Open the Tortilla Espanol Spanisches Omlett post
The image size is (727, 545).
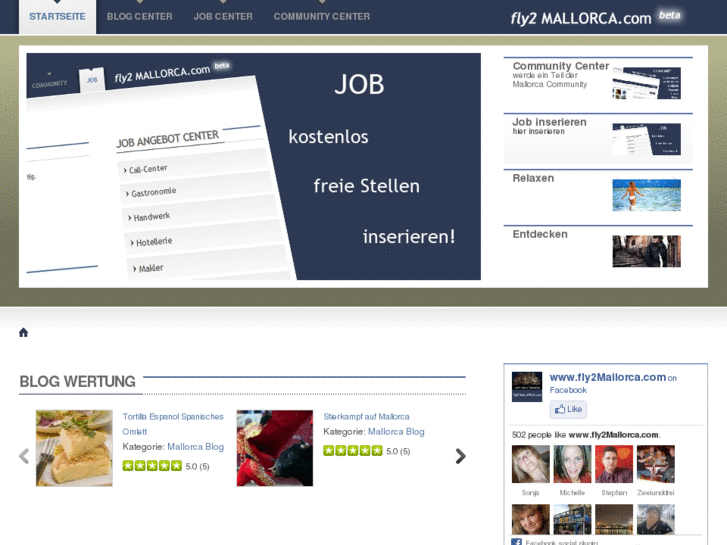coord(173,424)
